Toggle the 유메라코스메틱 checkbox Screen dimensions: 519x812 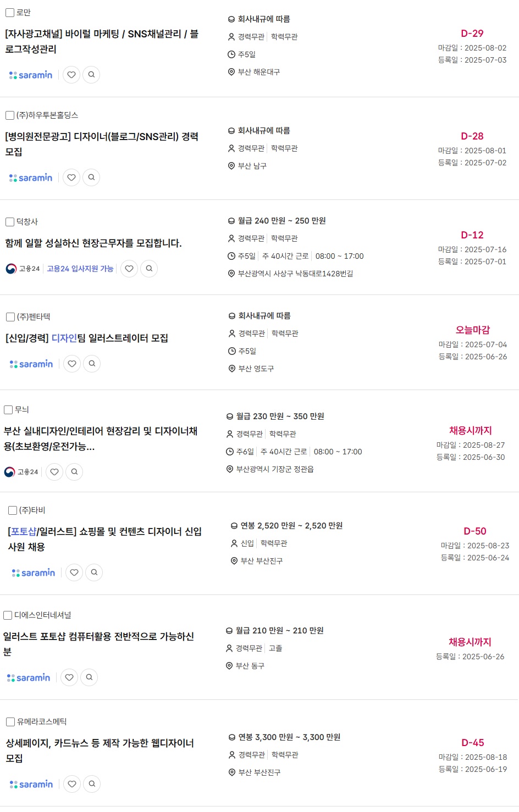coord(10,722)
